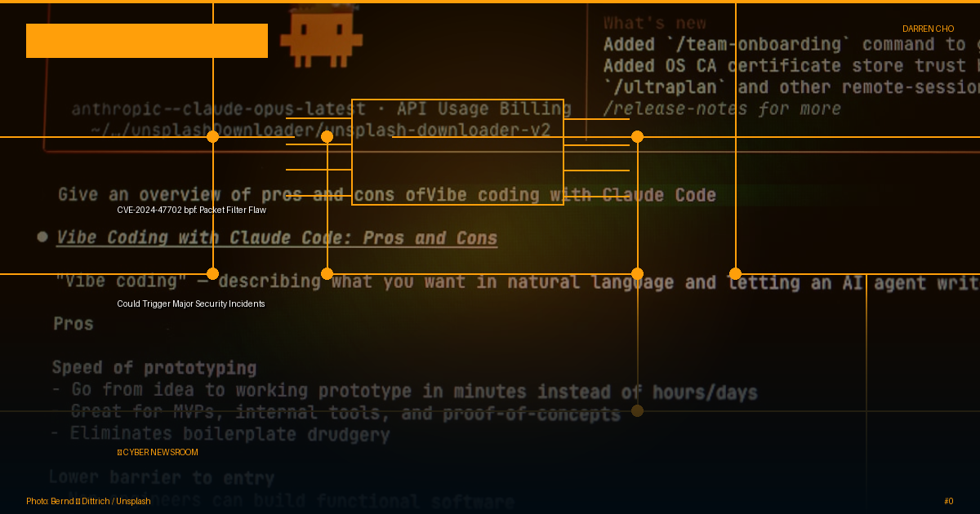Click the "Speed of prototyping" heading
The image size is (980, 514).
(x=154, y=368)
